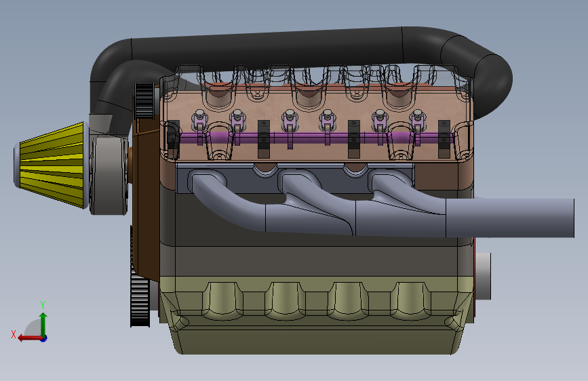This screenshot has height=381, width=588.
Task: Click the "X" label on the triad
Action: (x=14, y=334)
